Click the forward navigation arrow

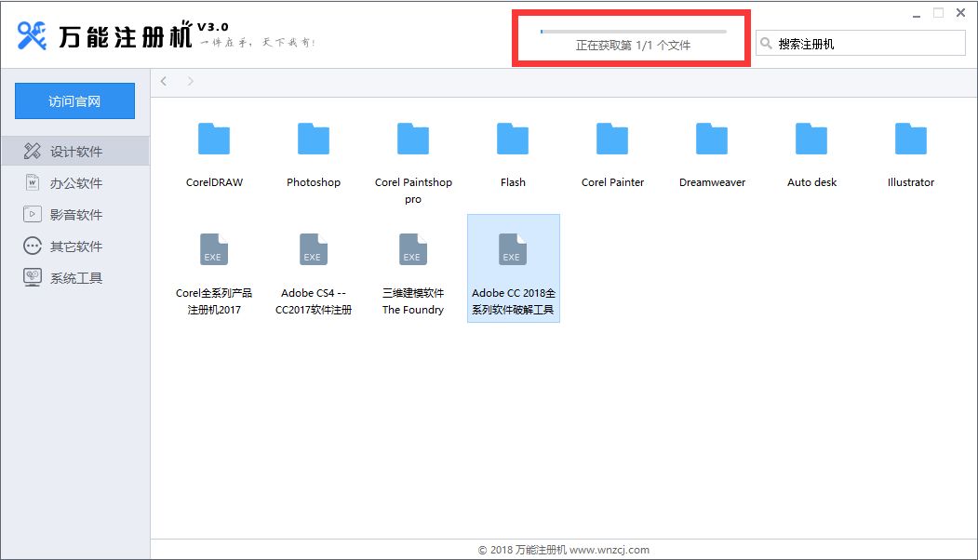190,81
